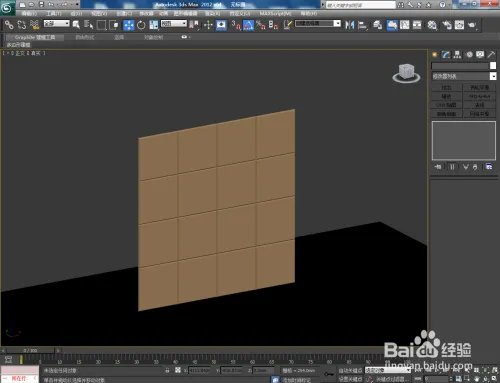The height and width of the screenshot is (383, 500).
Task: Click the time slider showing 0 / 100
Action: click(x=30, y=350)
